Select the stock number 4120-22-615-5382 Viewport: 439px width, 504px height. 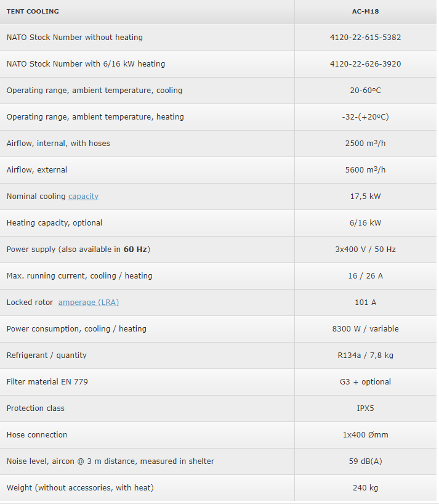365,38
